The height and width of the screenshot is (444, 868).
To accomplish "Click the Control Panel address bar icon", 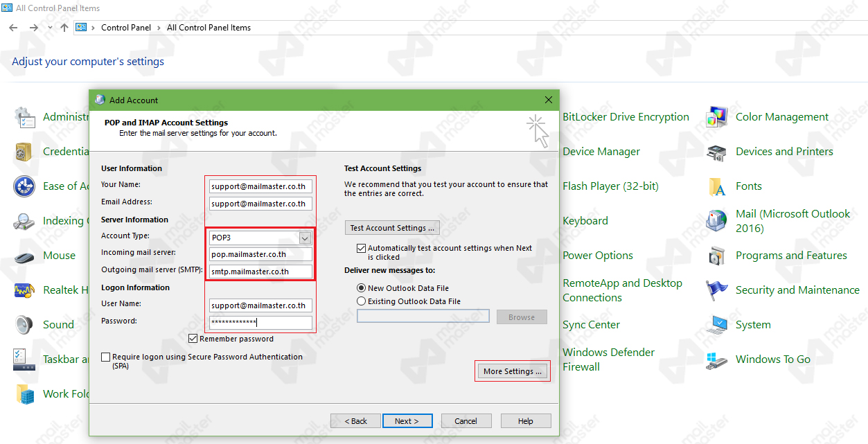I will (81, 28).
